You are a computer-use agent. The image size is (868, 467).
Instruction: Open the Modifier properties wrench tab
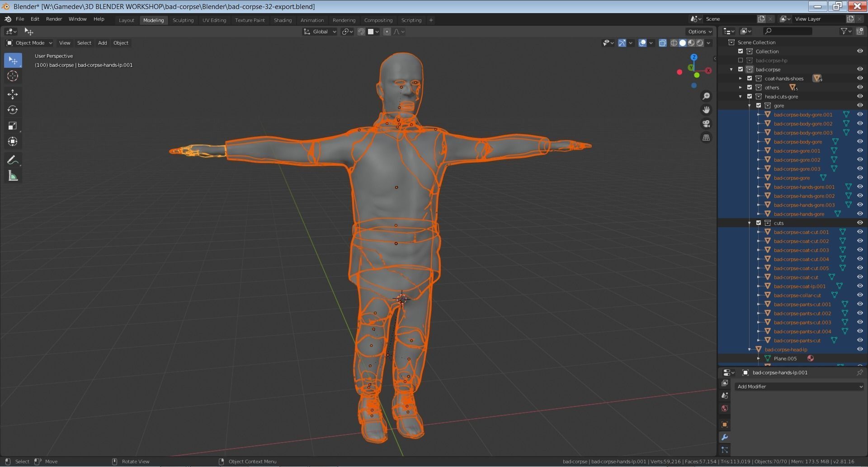click(725, 437)
